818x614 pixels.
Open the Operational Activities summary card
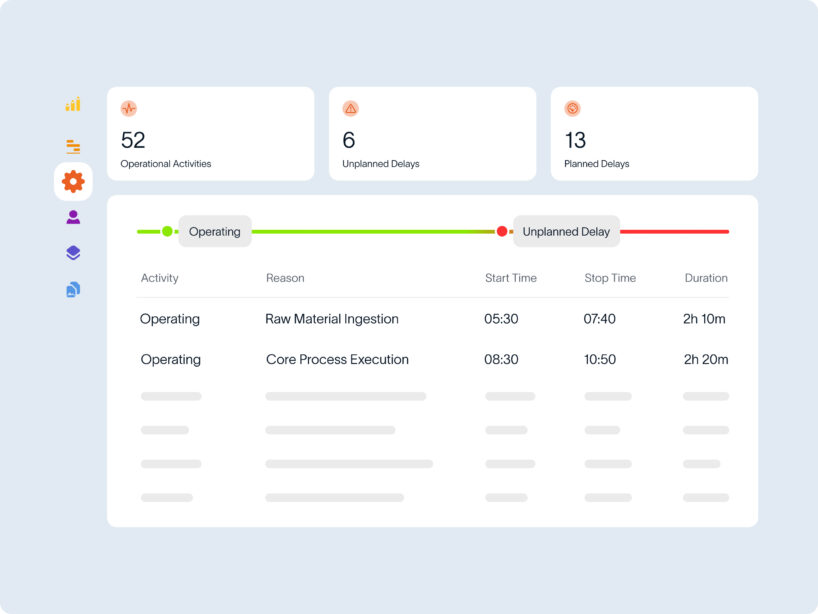pos(210,134)
